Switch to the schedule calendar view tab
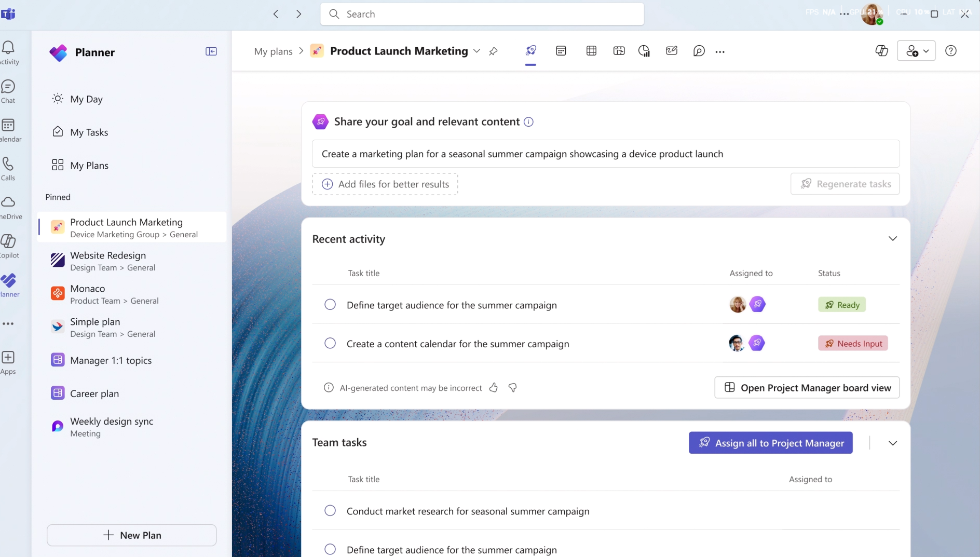Screen dimensions: 980x557 click(561, 51)
